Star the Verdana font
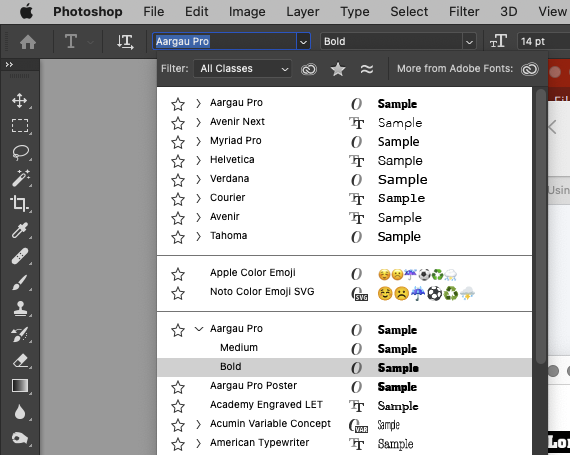570x455 pixels. click(178, 180)
